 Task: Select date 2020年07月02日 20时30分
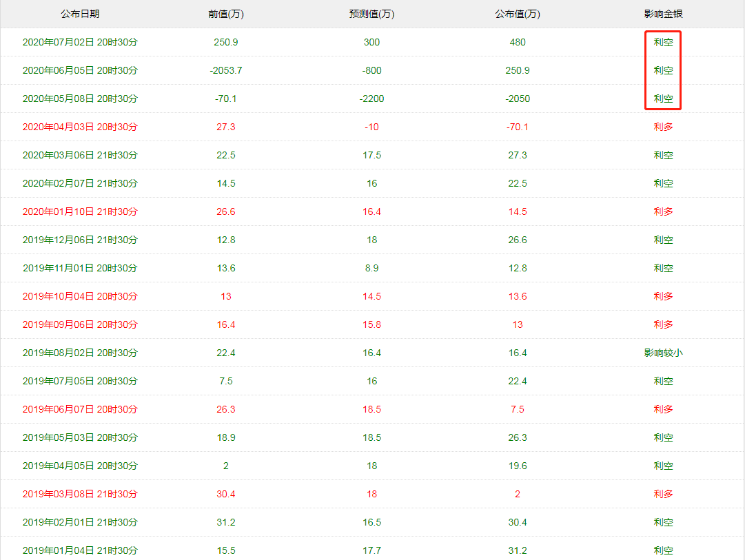pyautogui.click(x=80, y=42)
